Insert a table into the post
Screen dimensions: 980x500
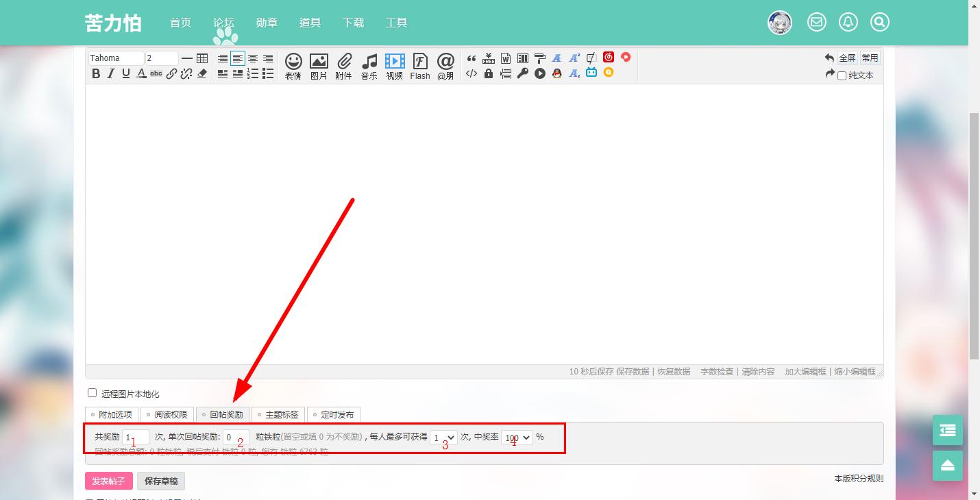pyautogui.click(x=202, y=58)
